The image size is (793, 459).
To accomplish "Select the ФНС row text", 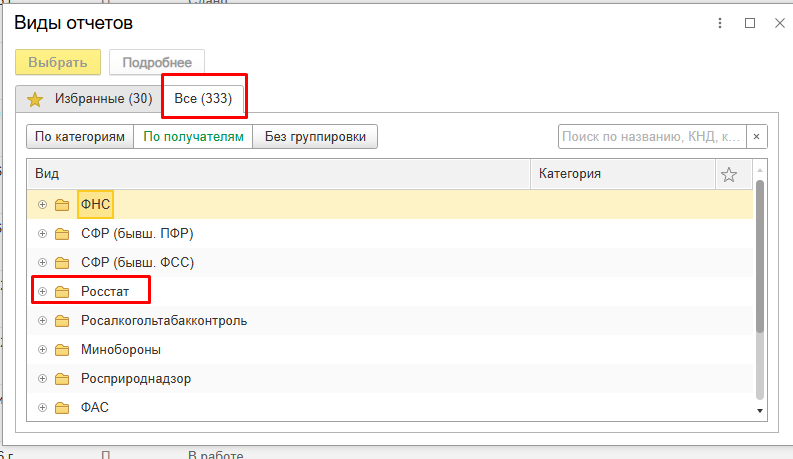I will [96, 204].
